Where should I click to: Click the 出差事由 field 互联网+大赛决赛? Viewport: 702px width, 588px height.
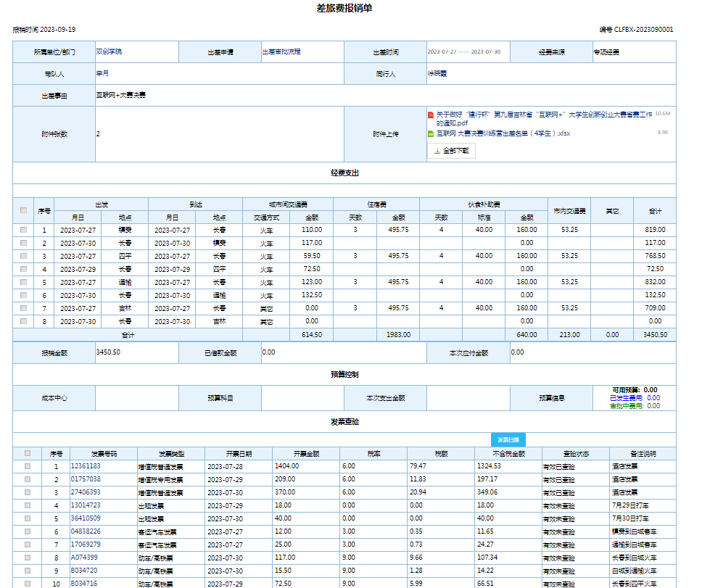(386, 95)
